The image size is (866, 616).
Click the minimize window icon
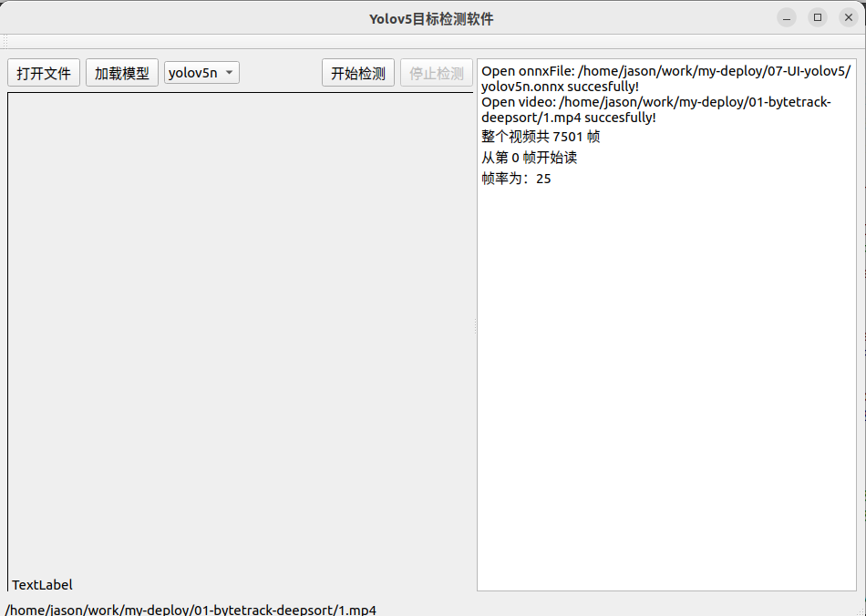(x=785, y=16)
